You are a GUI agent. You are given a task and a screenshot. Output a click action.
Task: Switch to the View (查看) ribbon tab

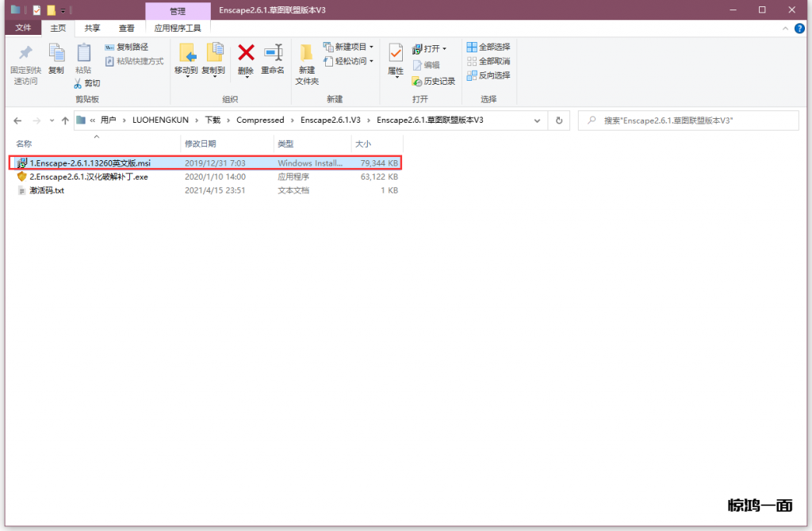pos(126,28)
